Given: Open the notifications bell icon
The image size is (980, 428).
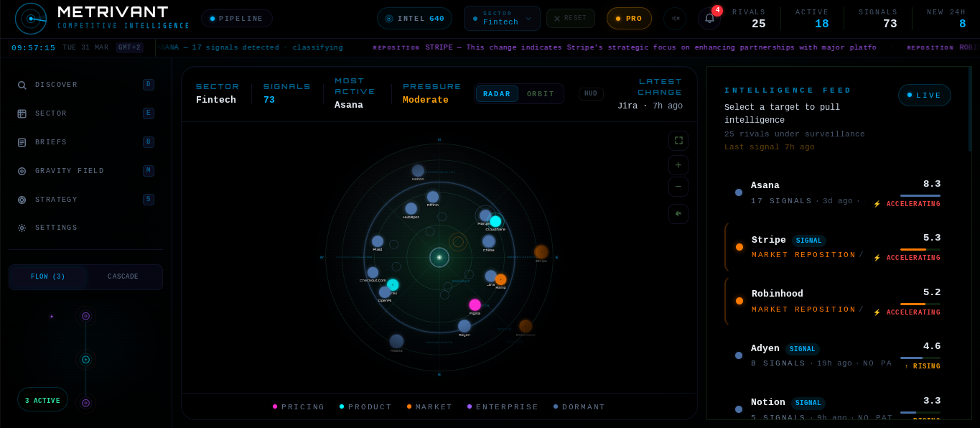Looking at the screenshot, I should point(709,19).
